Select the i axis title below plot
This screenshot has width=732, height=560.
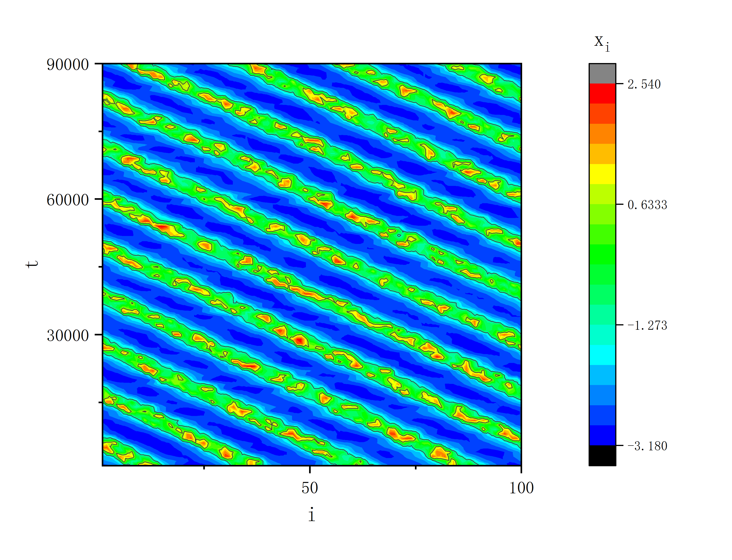311,514
